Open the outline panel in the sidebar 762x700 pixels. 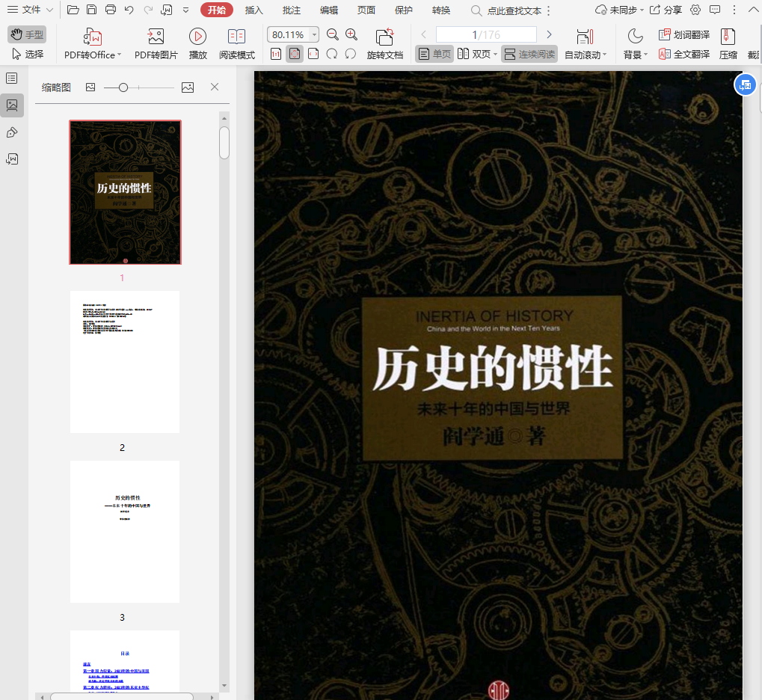(x=12, y=79)
